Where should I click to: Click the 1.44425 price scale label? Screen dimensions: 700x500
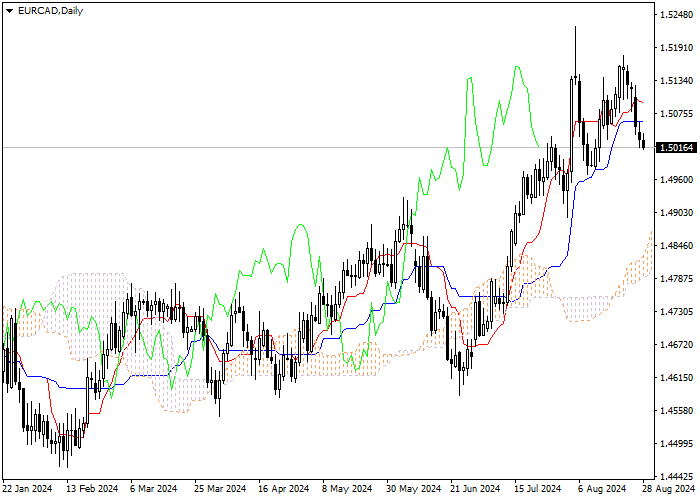[676, 476]
